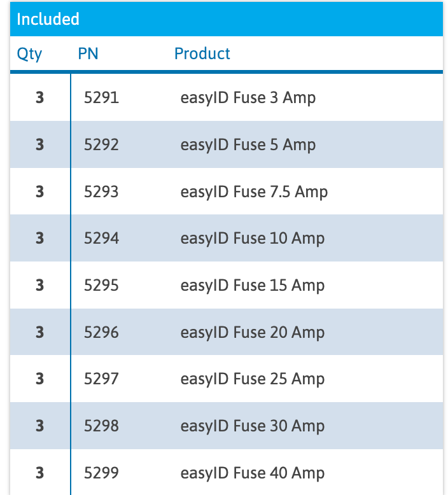Click part number 5293
This screenshot has height=495, width=448.
click(x=101, y=192)
